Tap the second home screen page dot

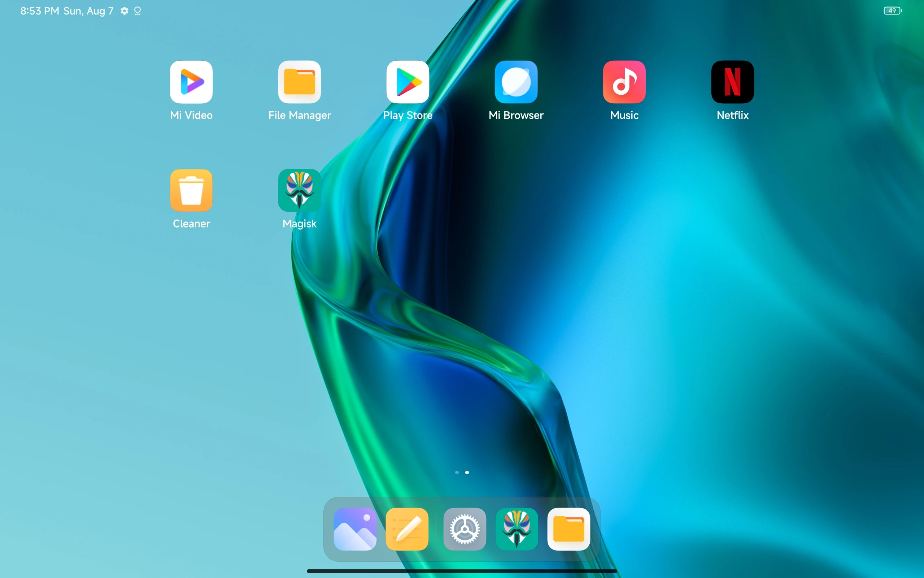[x=467, y=473]
